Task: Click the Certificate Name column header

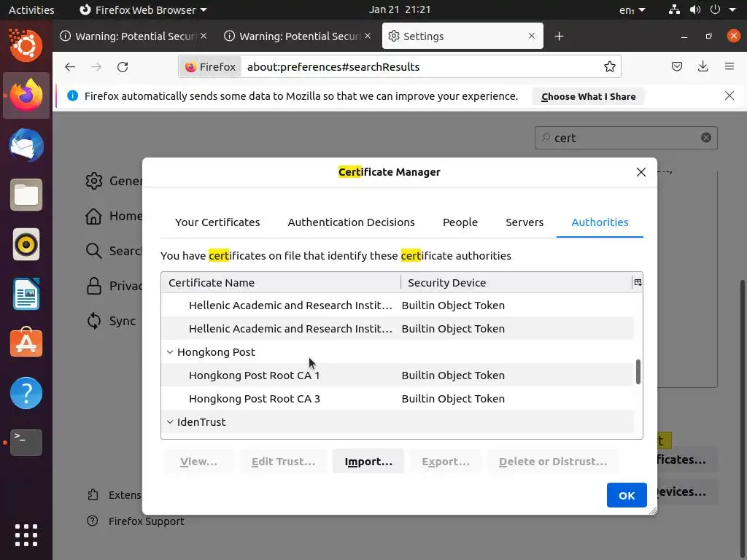Action: (281, 282)
